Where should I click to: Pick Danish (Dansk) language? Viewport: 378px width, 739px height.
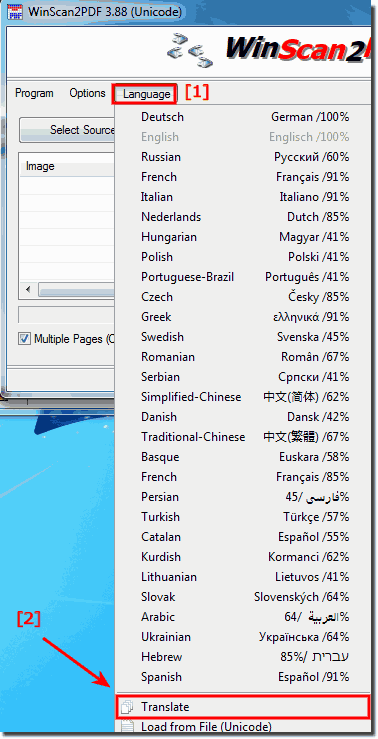coord(242,417)
